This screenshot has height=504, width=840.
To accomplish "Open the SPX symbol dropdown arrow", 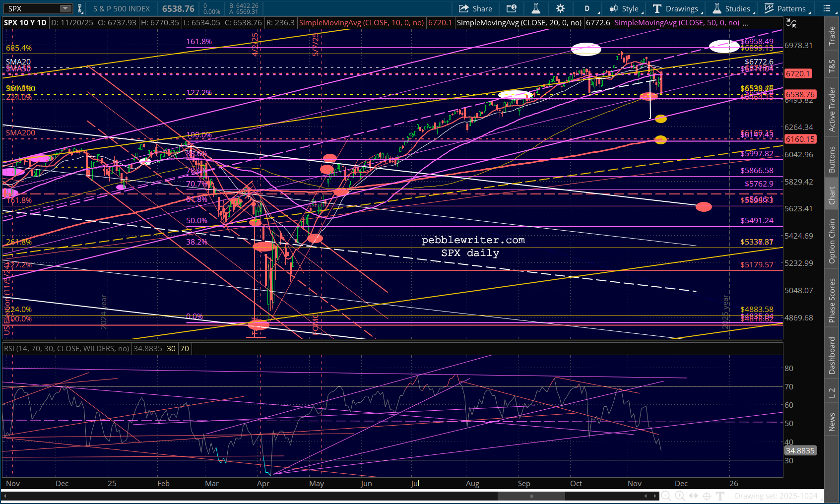I will click(65, 8).
